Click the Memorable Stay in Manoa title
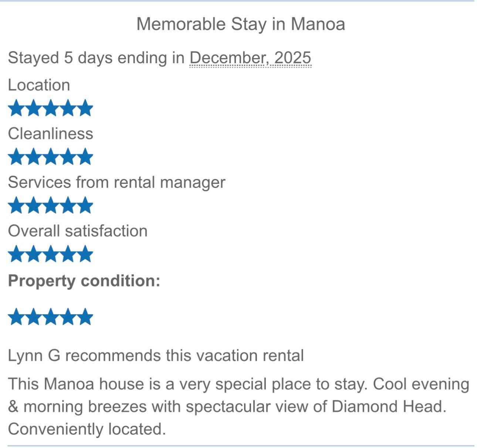 pos(241,24)
